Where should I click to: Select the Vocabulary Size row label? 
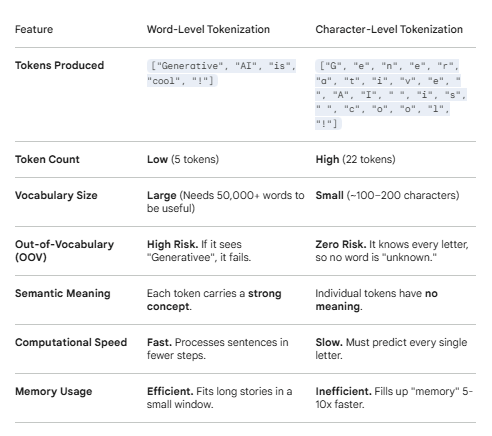point(56,195)
